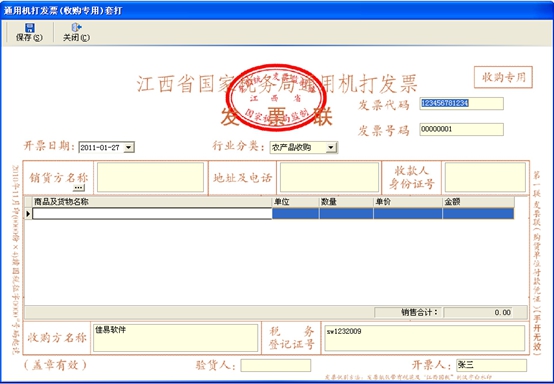Click the first row's 金额 cell
Screen dimensions: 554x384
478,213
